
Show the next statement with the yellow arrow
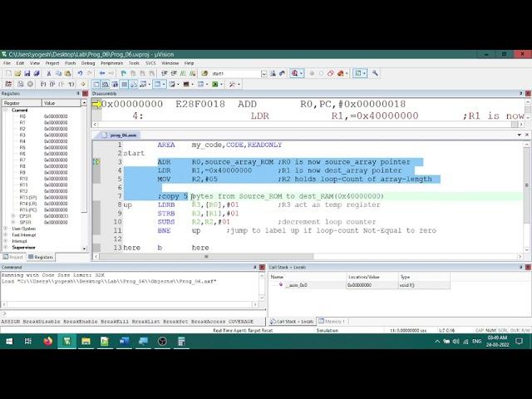point(83,84)
